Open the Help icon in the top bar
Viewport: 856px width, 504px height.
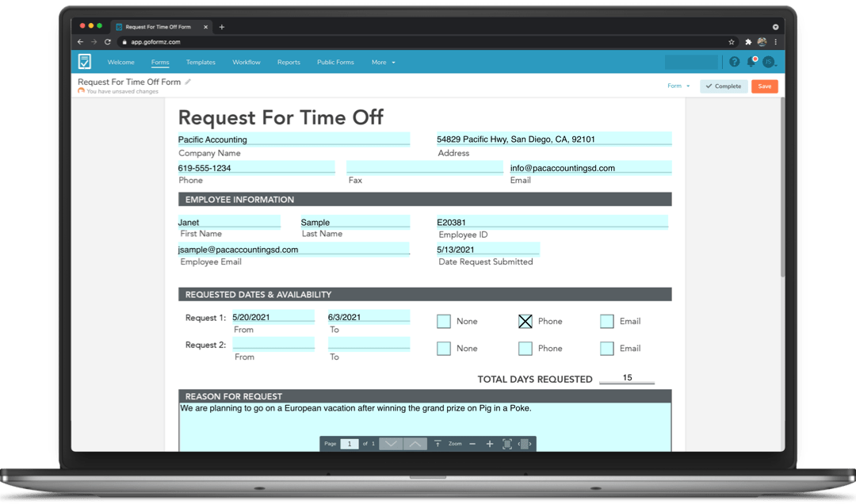click(x=734, y=61)
